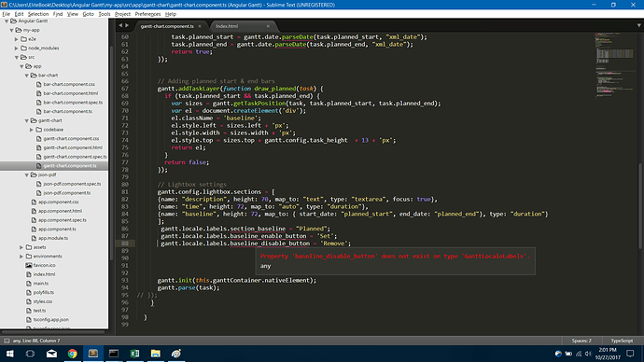Image resolution: width=644 pixels, height=362 pixels.
Task: Open the Preferences menu
Action: [x=147, y=14]
